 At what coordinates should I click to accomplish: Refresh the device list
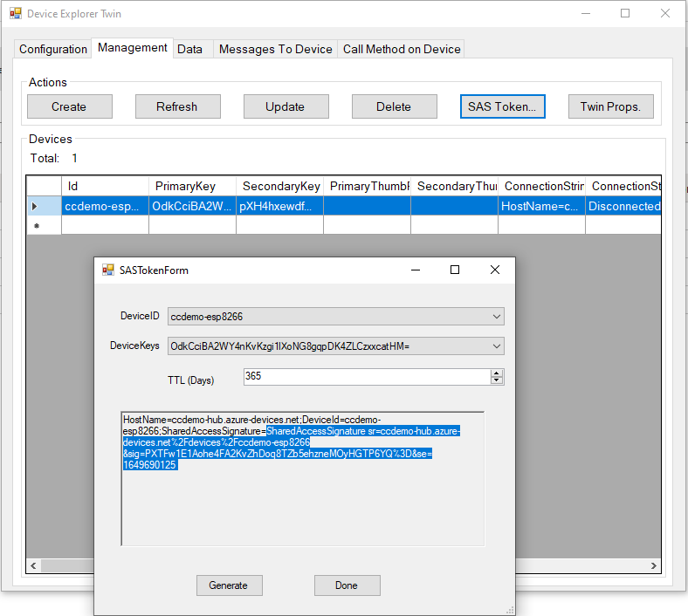[x=178, y=106]
